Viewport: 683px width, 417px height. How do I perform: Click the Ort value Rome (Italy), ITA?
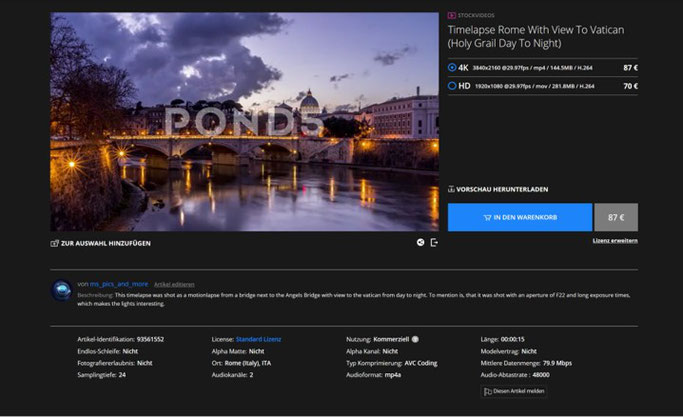[248, 363]
